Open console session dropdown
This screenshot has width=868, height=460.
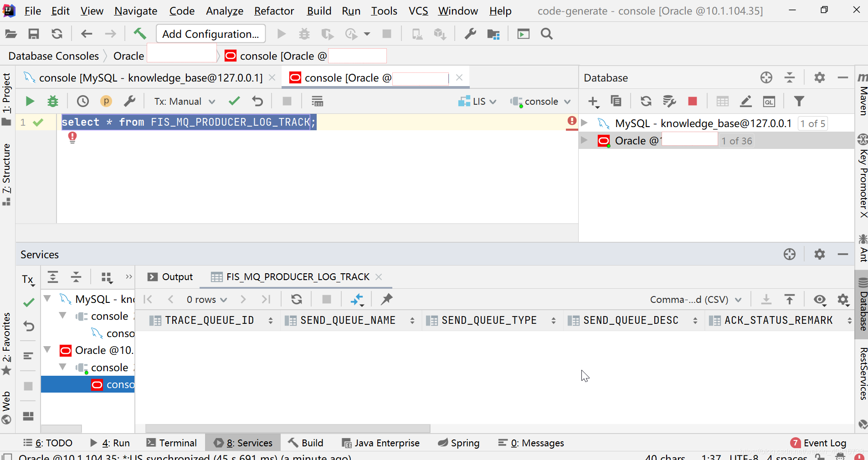coord(540,101)
